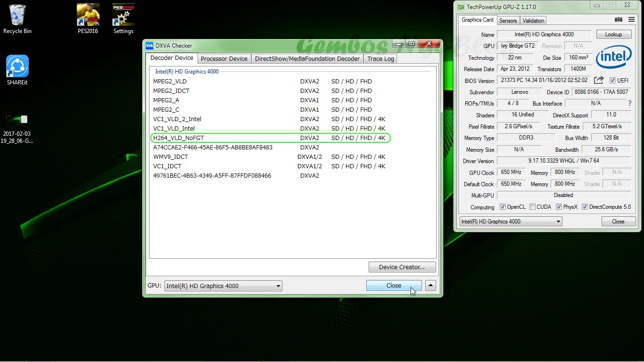Click the Driver Version field in GPU-Z
Viewport: 644px width, 362px height.
pos(563,161)
